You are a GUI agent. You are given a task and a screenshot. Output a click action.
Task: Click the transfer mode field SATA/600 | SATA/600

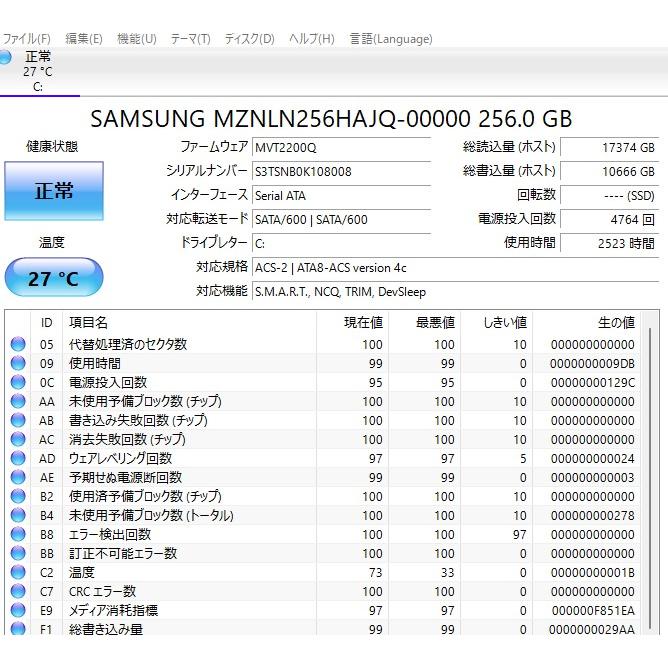click(341, 219)
